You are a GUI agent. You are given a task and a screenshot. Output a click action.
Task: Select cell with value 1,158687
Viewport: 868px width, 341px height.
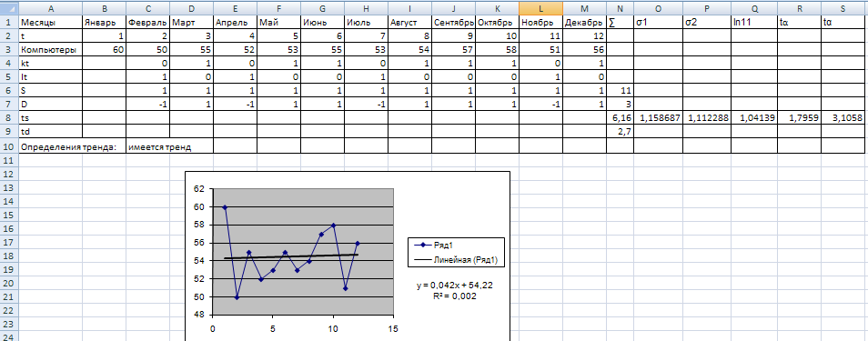658,117
